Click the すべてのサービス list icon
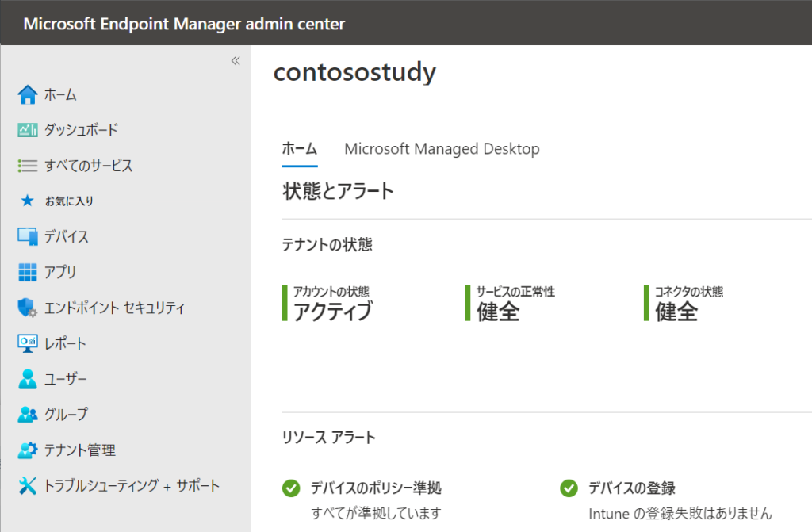 coord(28,166)
